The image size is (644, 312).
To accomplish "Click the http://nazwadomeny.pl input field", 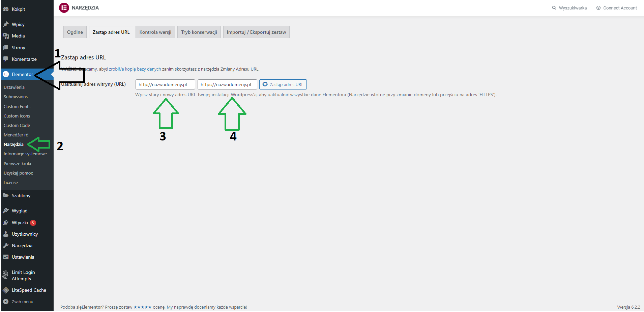I will click(x=165, y=84).
